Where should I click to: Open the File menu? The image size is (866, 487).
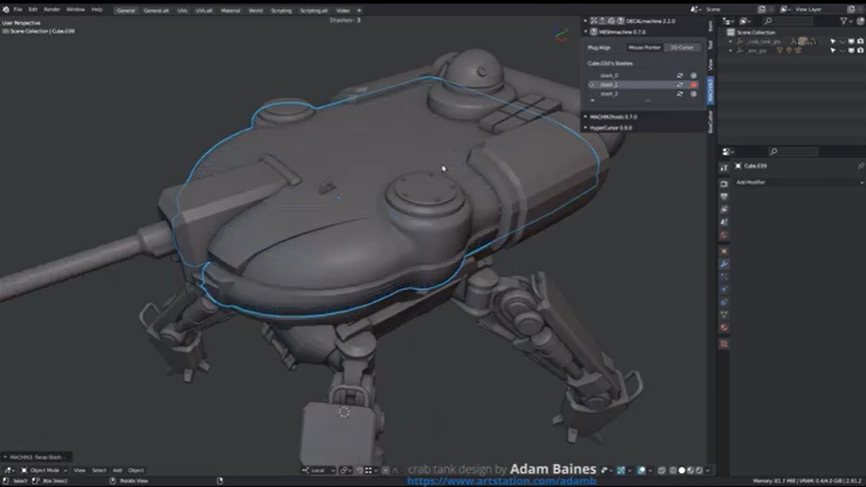pos(18,9)
